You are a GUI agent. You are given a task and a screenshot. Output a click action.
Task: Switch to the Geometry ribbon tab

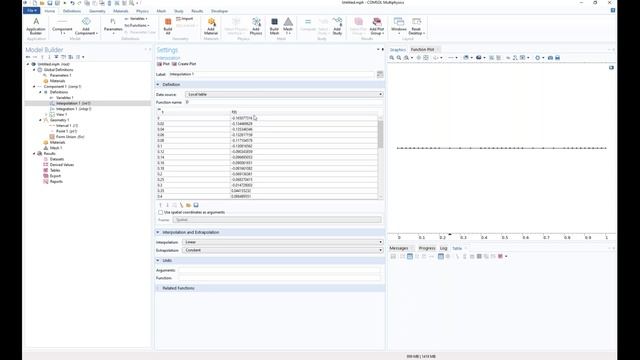[x=97, y=11]
